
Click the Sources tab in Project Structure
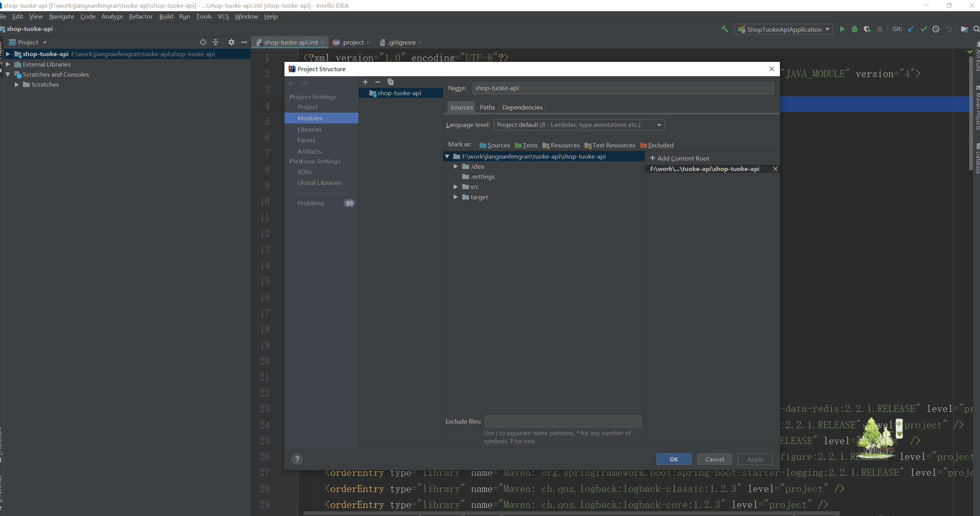[461, 107]
